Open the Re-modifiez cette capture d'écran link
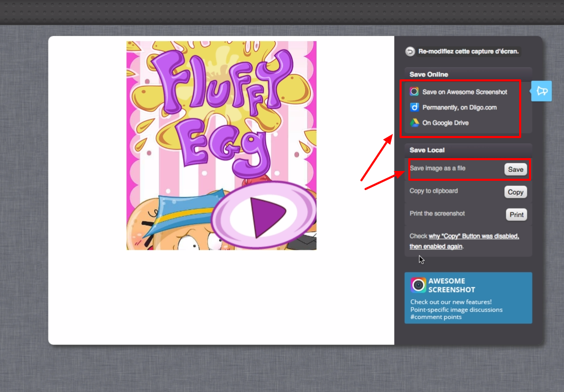This screenshot has height=392, width=564. coord(468,52)
